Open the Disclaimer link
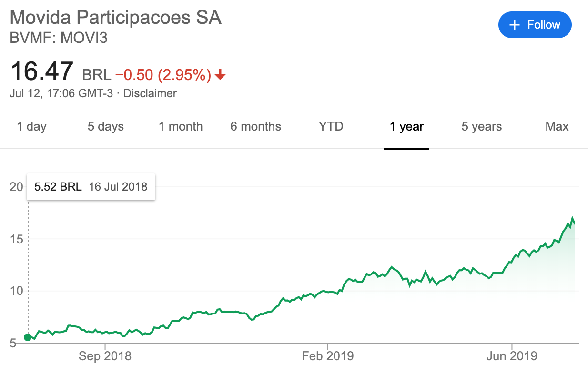The image size is (588, 365). pyautogui.click(x=150, y=93)
